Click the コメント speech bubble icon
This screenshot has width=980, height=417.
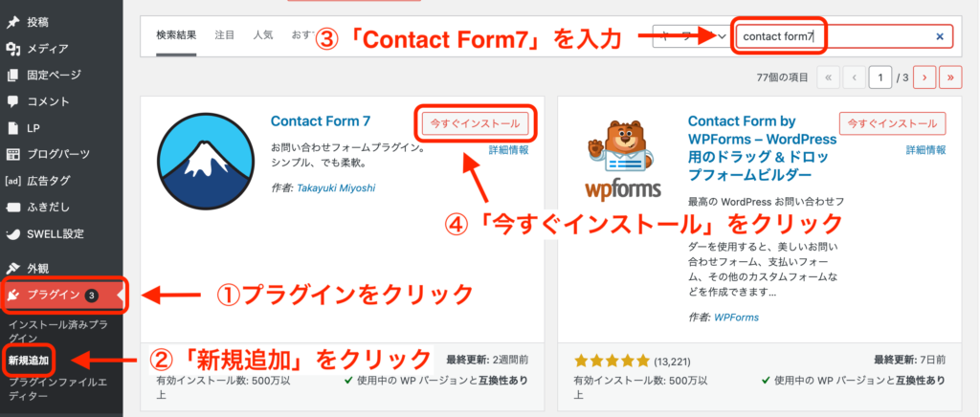click(12, 101)
